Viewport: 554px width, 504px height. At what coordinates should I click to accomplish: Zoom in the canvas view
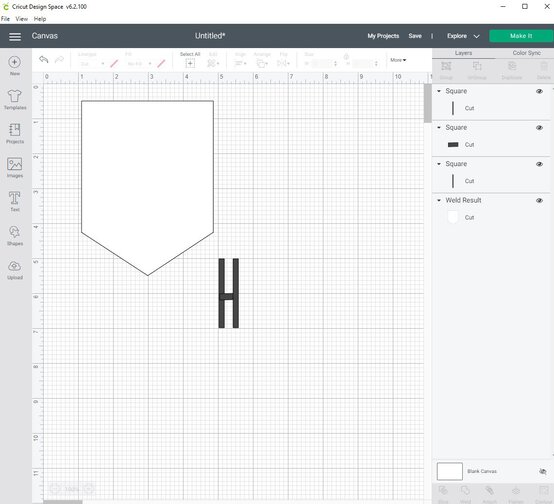pos(89,489)
